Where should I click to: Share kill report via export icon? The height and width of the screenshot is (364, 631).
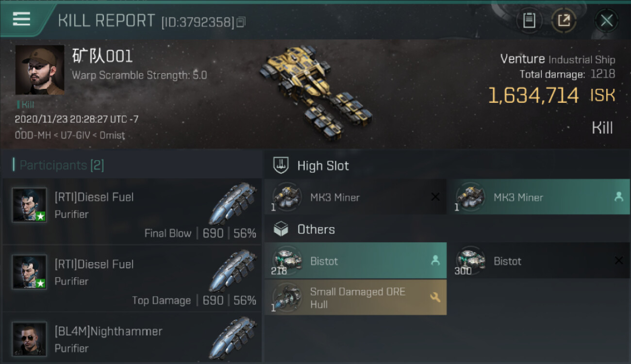click(564, 20)
